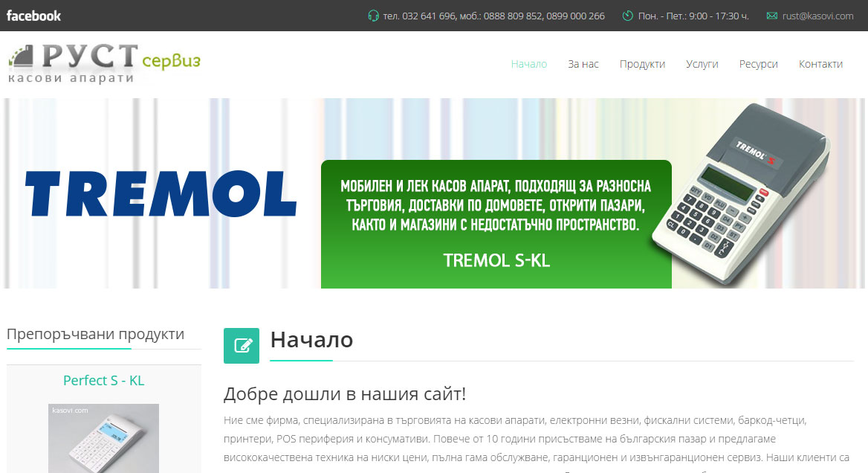Click the green TREMOL S-KL banner description

coord(496,223)
